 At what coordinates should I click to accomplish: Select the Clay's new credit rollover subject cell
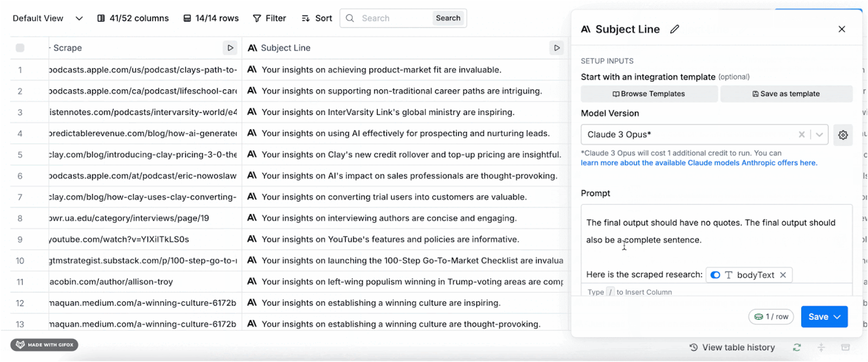click(x=405, y=154)
